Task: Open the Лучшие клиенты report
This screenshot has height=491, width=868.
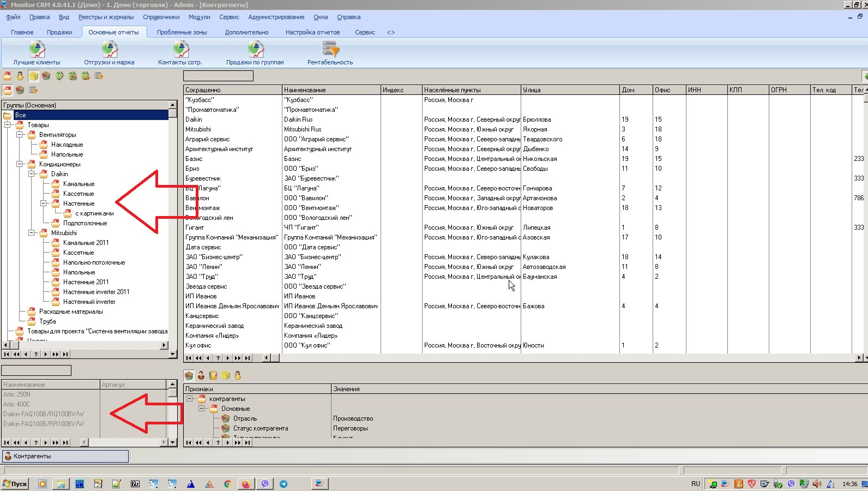Action: click(37, 53)
